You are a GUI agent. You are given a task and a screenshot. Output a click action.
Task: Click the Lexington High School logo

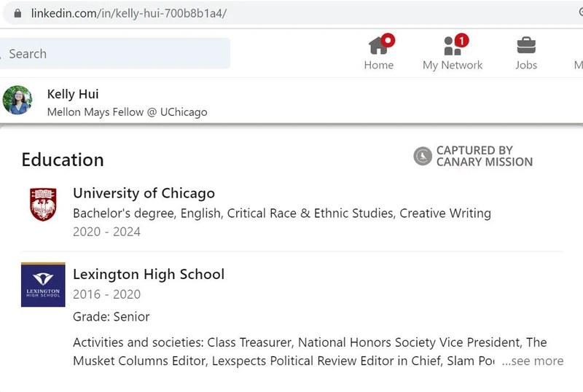click(x=43, y=284)
